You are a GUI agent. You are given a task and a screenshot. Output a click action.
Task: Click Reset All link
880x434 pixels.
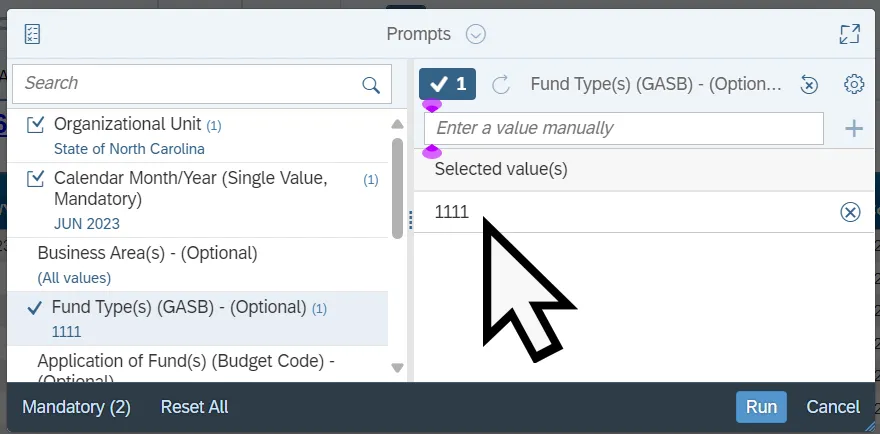click(x=195, y=407)
